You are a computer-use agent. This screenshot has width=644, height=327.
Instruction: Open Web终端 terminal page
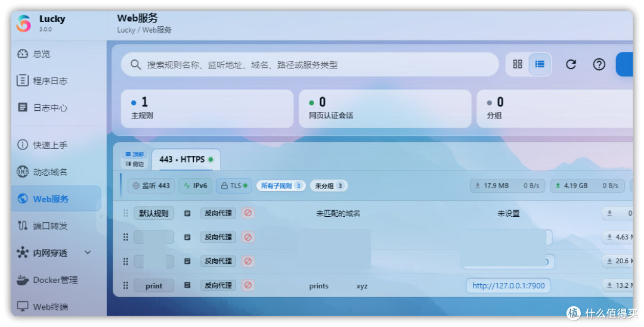coord(42,307)
